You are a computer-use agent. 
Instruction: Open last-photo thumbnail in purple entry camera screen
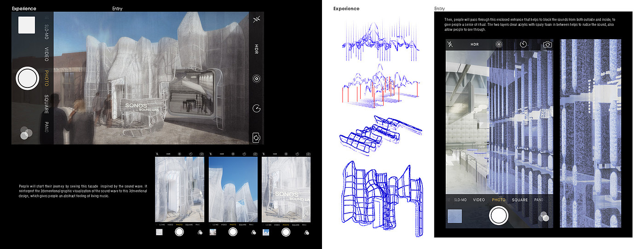[454, 216]
